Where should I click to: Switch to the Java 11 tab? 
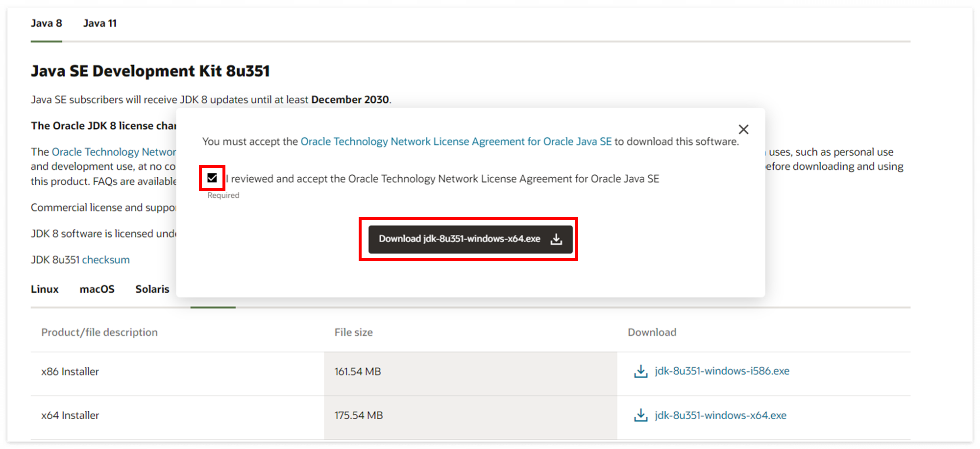[100, 23]
